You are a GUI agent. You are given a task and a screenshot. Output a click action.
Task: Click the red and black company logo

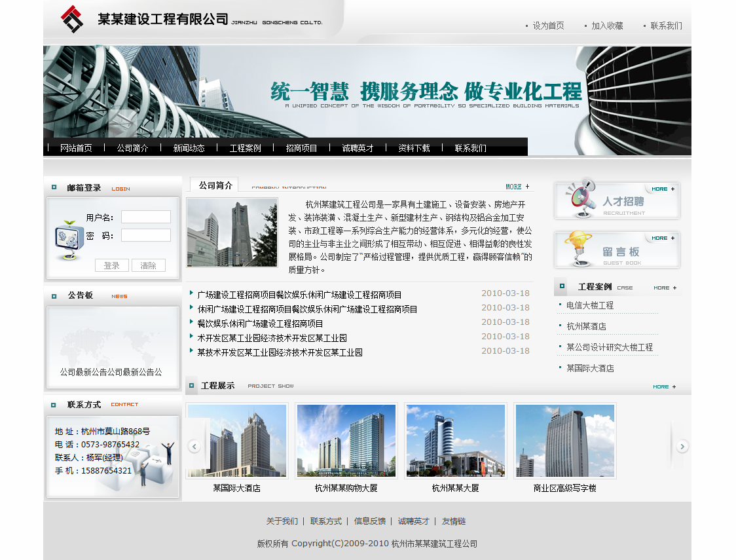coord(72,19)
